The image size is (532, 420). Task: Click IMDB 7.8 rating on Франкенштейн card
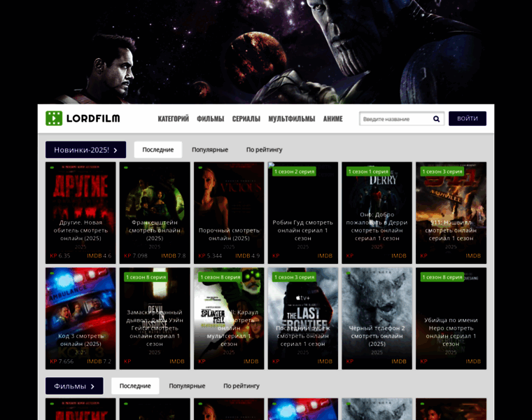pyautogui.click(x=174, y=255)
